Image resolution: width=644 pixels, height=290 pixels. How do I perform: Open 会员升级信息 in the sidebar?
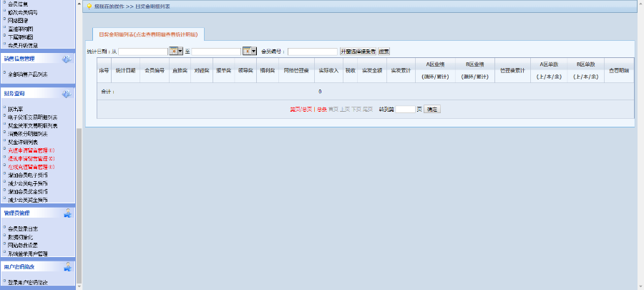coord(23,45)
